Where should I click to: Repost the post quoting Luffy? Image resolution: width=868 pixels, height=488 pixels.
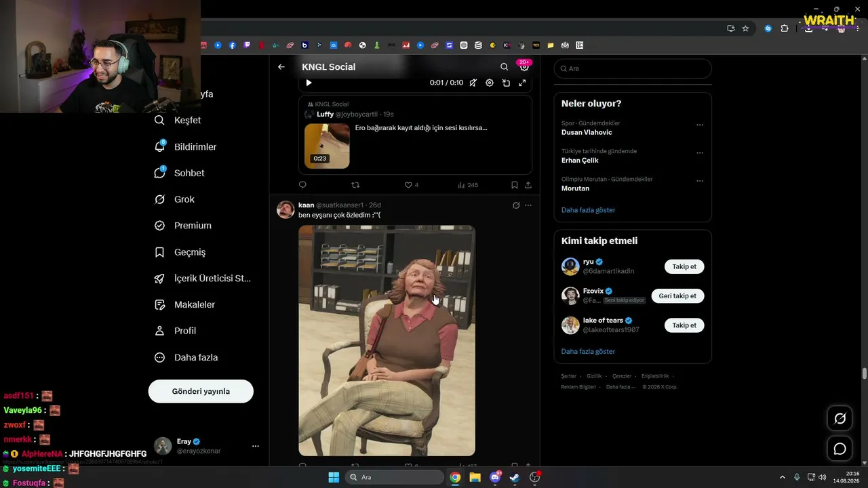(x=355, y=185)
